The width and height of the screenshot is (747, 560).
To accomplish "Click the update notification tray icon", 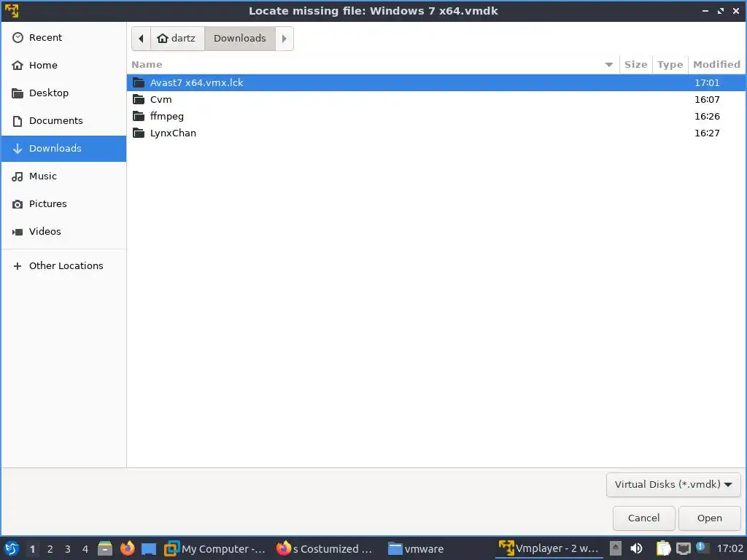I will [701, 547].
